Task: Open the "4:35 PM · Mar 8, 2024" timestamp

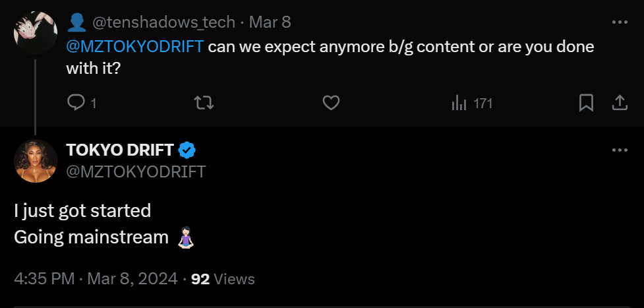Action: tap(96, 279)
